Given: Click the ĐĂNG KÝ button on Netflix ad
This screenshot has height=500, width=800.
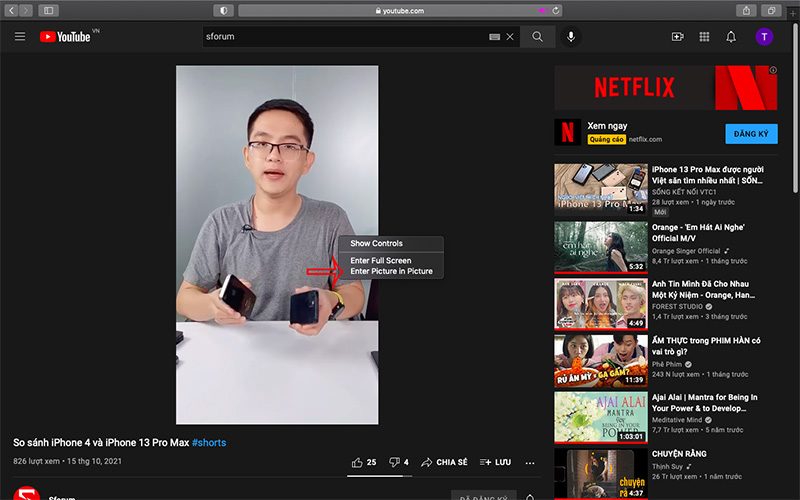Looking at the screenshot, I should [x=750, y=133].
